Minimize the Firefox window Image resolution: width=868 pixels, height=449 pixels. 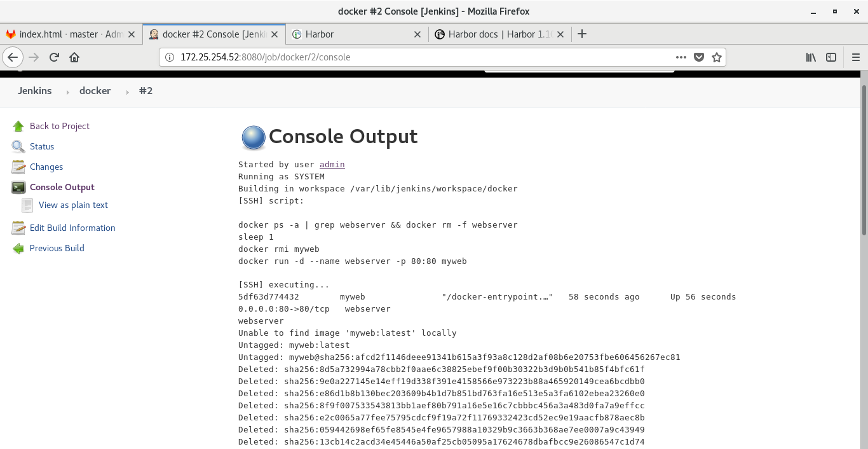coord(813,11)
